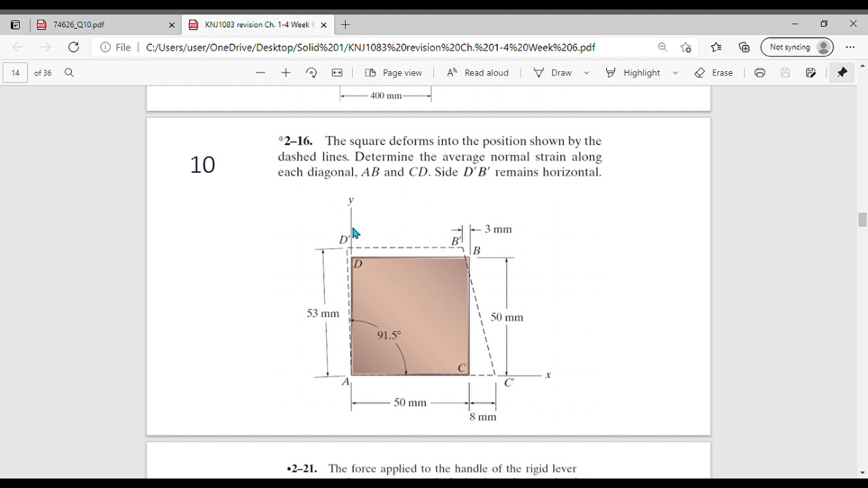Click the •2-21 problem heading

tap(302, 468)
